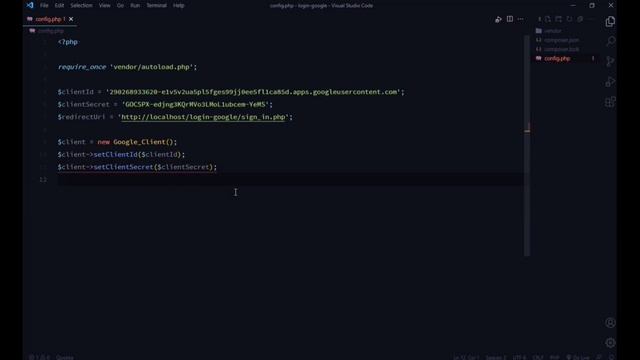Screen dimensions: 640x360
Task: Click the require_once keyword
Action: click(x=82, y=67)
